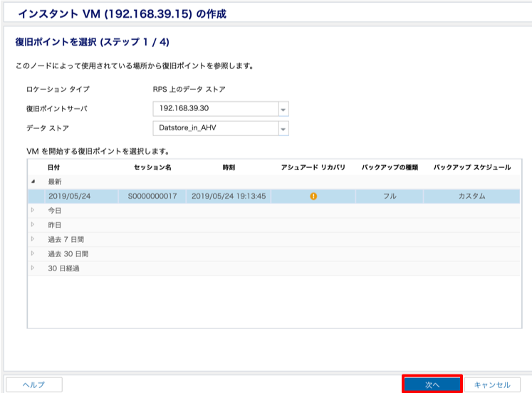
Task: Click the 最新 group label
Action: coord(55,182)
